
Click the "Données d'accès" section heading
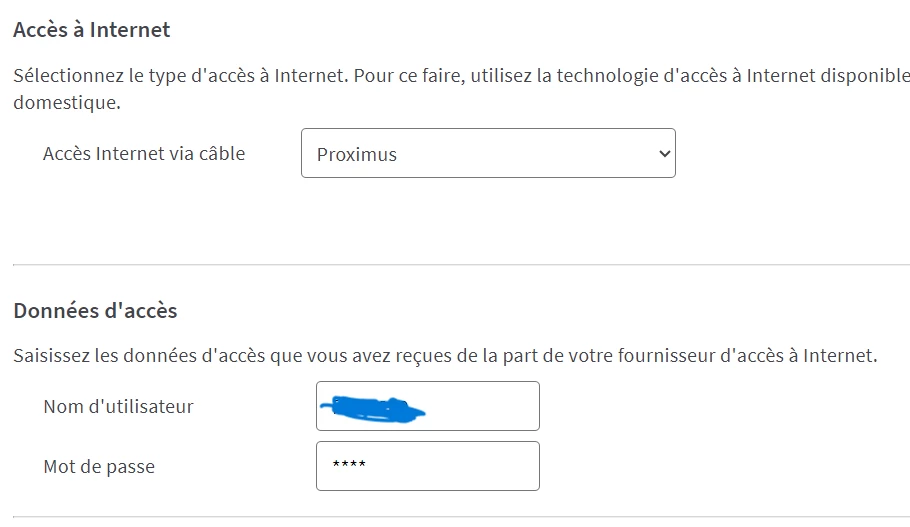coord(95,311)
